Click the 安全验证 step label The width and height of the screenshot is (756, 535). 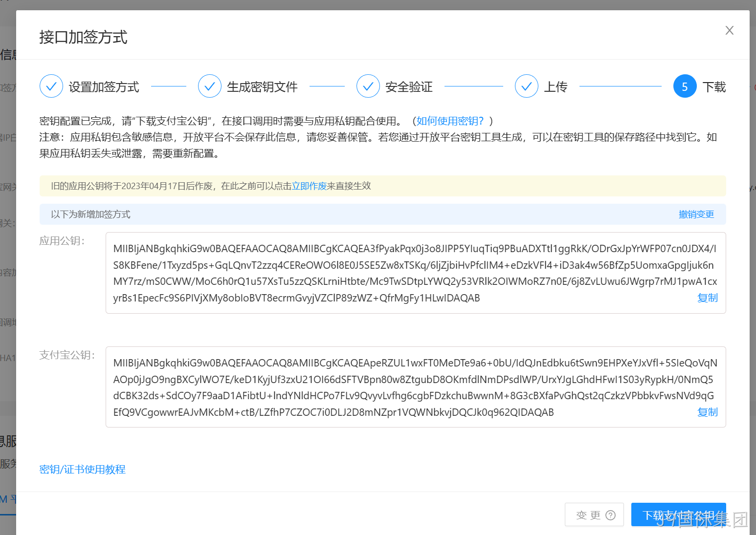click(409, 87)
